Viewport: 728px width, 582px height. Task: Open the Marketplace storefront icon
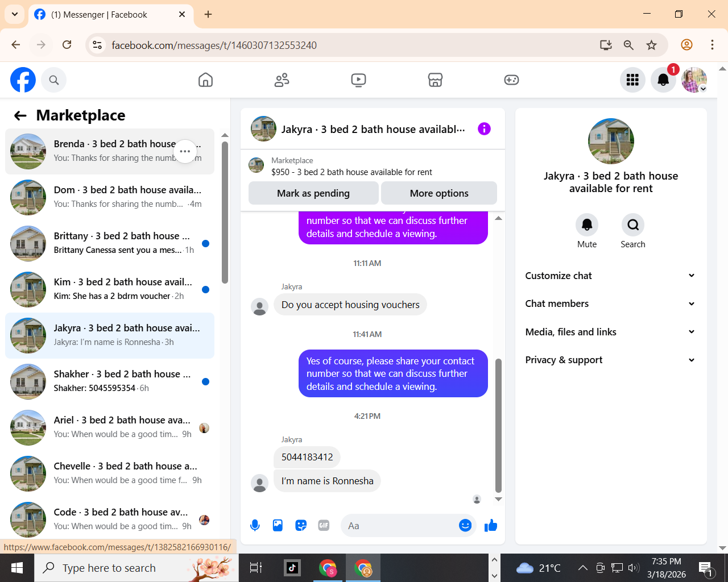[435, 80]
